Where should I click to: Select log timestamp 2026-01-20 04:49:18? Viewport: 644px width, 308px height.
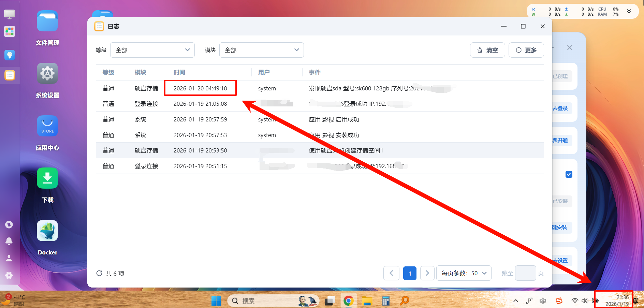pyautogui.click(x=200, y=88)
